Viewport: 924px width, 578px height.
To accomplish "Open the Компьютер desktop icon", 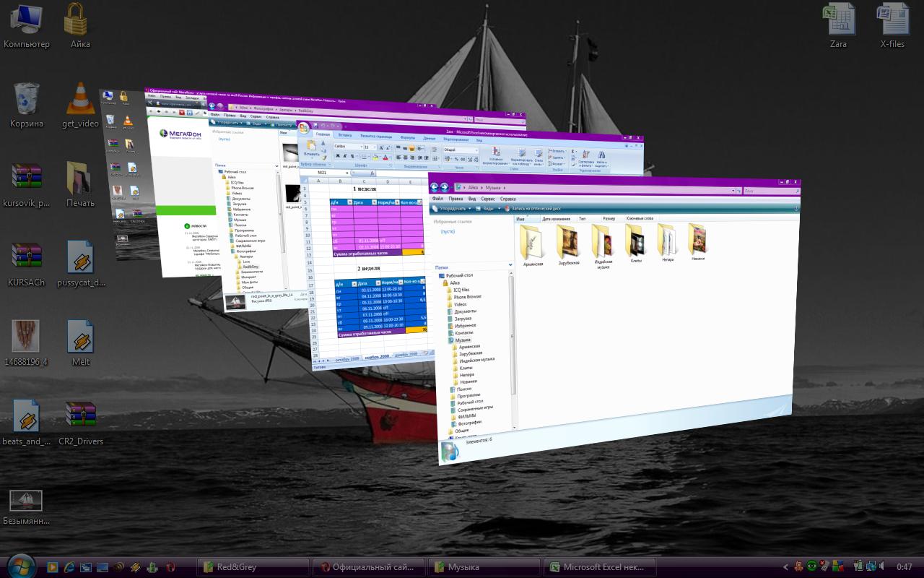I will [x=26, y=20].
